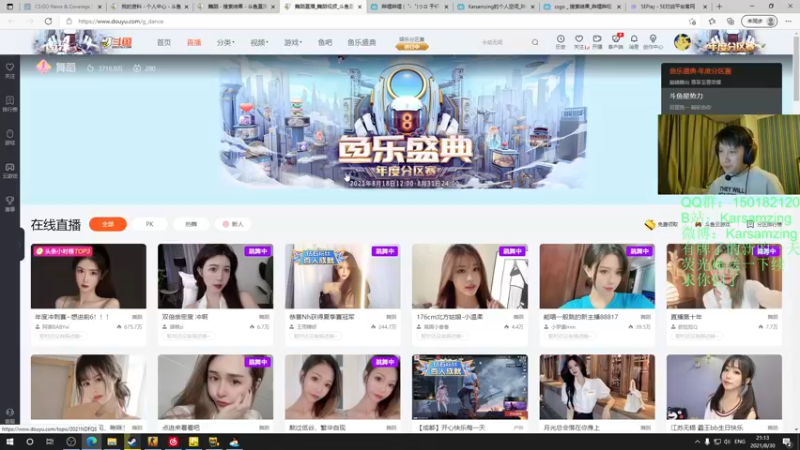Screen dimensions: 800x450
Task: Select the 全部 filter pill
Action: 108,224
